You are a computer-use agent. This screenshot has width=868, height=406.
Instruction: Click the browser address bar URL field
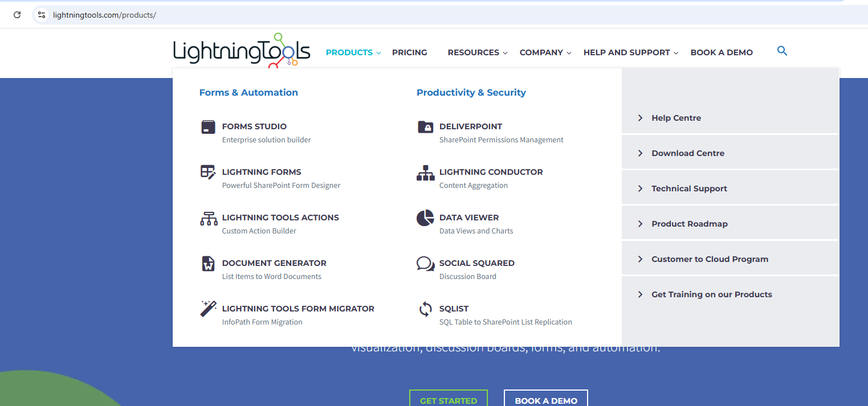tap(450, 15)
